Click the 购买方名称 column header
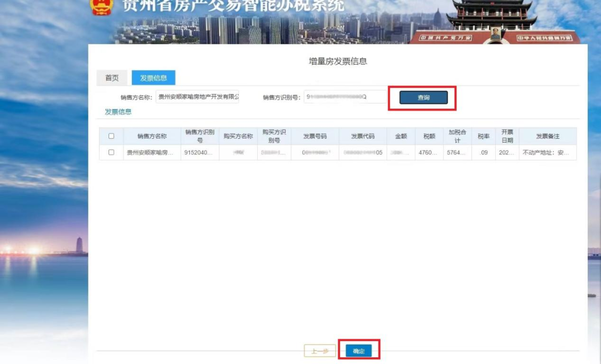 tap(238, 136)
